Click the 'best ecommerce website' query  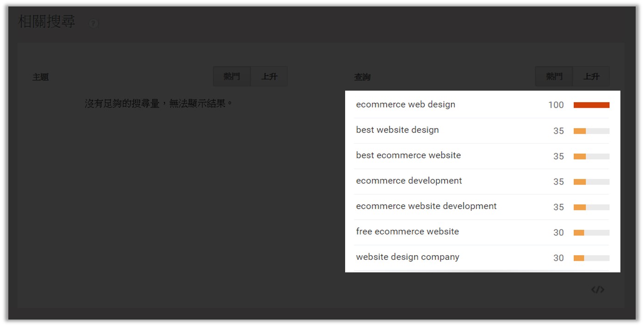408,155
